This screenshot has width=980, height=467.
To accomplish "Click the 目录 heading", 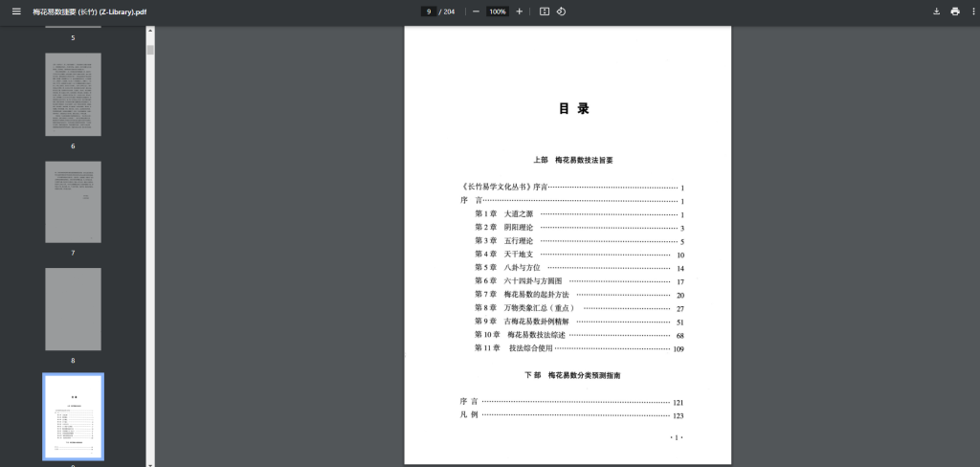I will tap(574, 109).
